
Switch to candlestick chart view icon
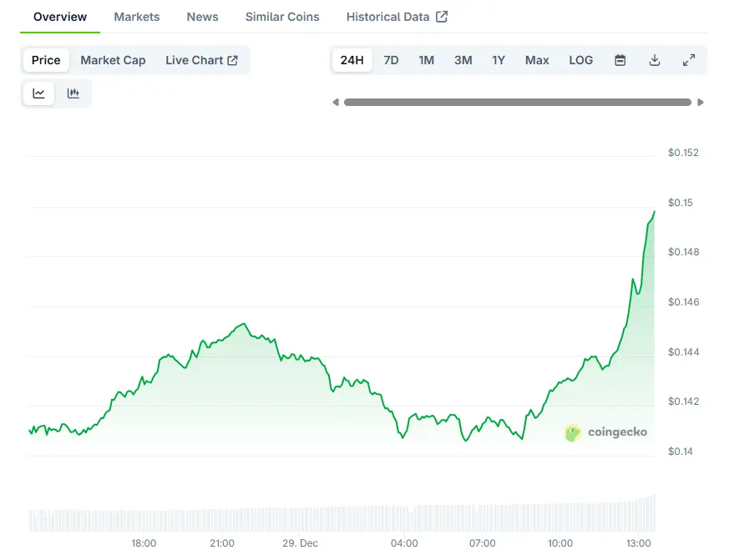click(x=73, y=93)
